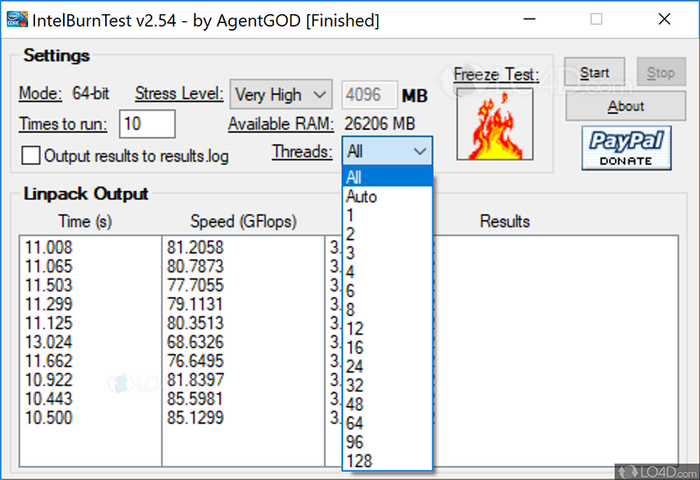Screen dimensions: 700x480
Task: Click the Times to run label
Action: point(63,124)
